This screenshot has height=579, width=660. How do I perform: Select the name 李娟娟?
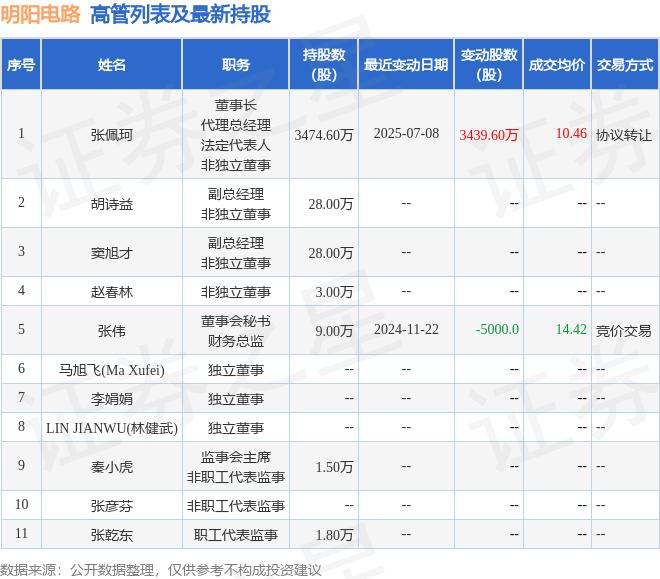pyautogui.click(x=112, y=399)
